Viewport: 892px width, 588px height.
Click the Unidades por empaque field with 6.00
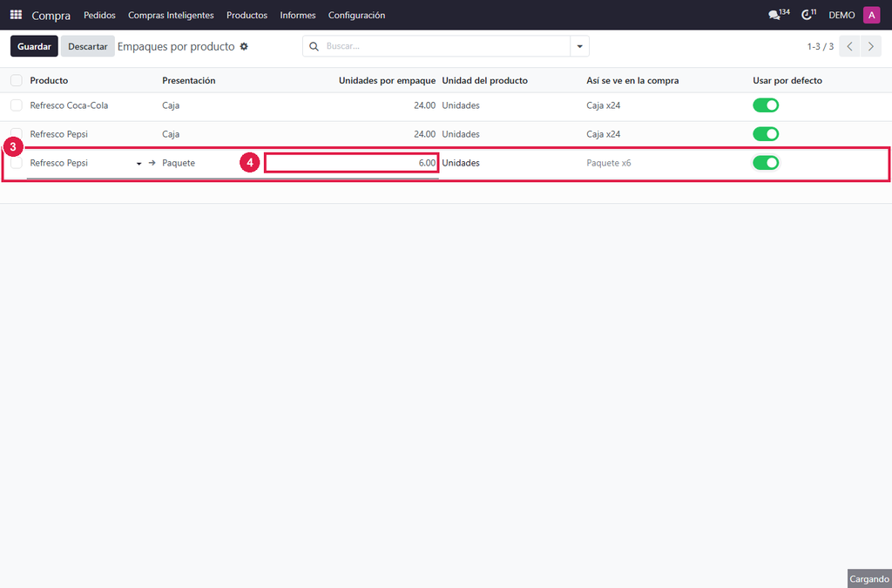[x=352, y=163]
